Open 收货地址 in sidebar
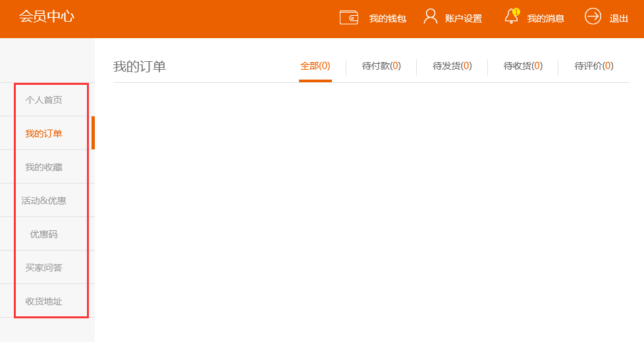Viewport: 644px width, 342px height. pyautogui.click(x=43, y=301)
